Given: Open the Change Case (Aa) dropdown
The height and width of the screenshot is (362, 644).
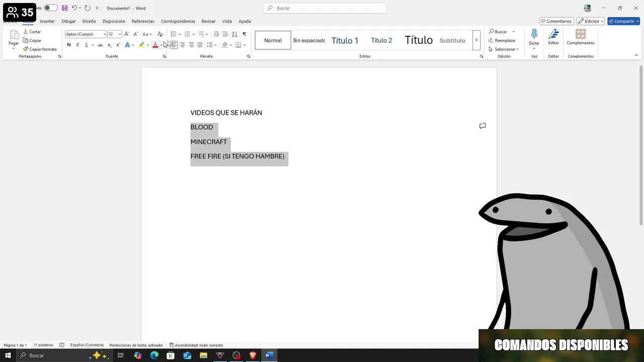Looking at the screenshot, I should coord(147,34).
